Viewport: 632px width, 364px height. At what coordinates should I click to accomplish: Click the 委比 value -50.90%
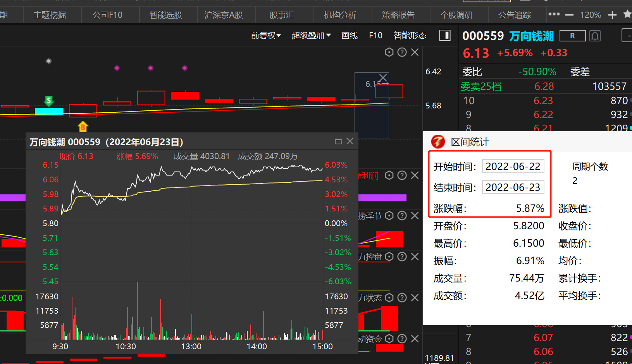[537, 72]
